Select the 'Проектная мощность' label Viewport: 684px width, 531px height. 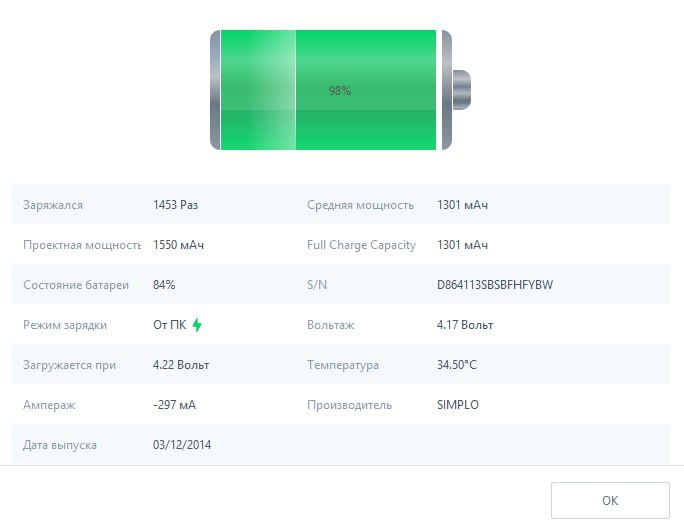tap(82, 245)
